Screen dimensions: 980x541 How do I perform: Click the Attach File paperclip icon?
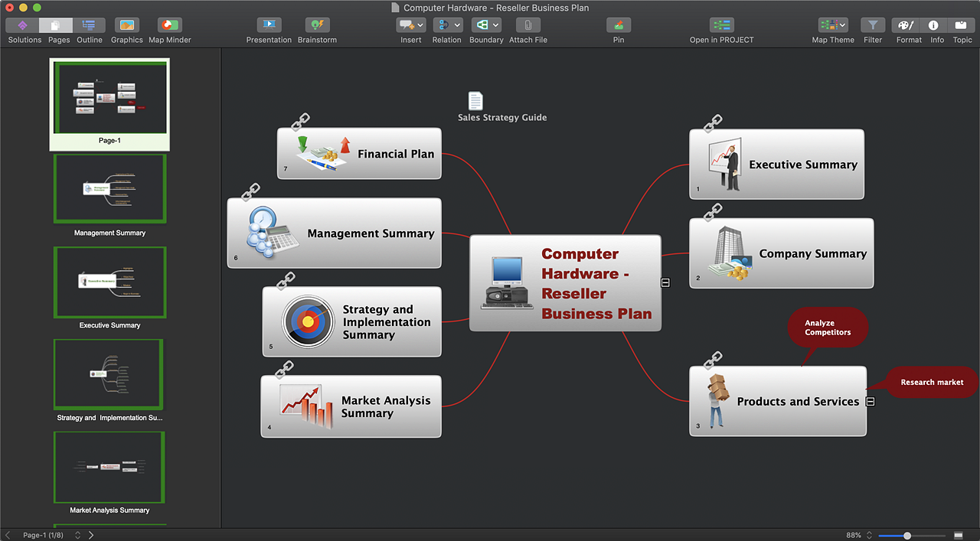click(528, 25)
